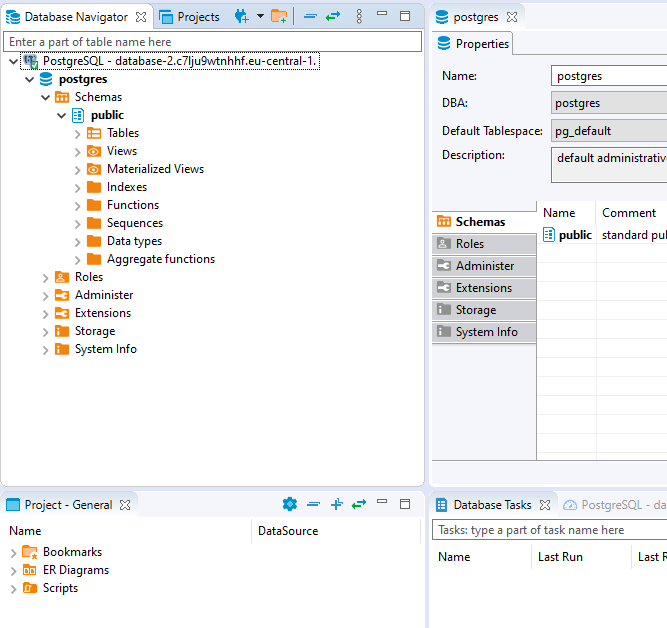
Task: Click the Description text box
Action: coord(609,165)
